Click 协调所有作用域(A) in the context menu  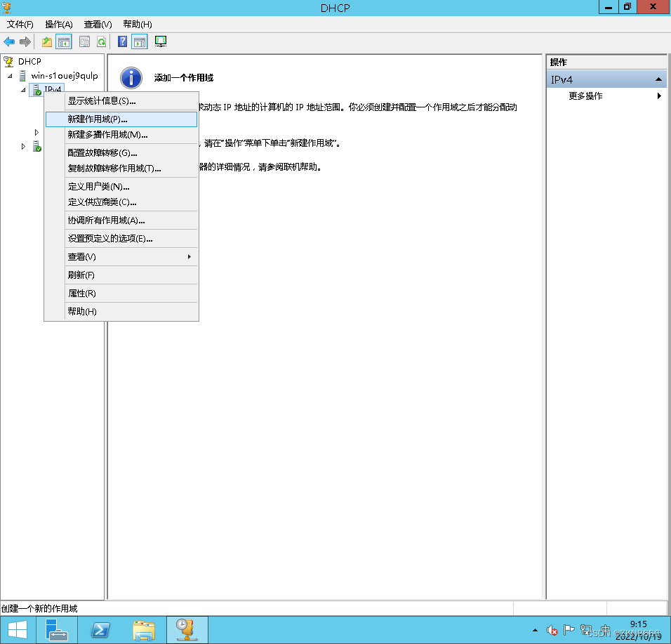click(105, 220)
